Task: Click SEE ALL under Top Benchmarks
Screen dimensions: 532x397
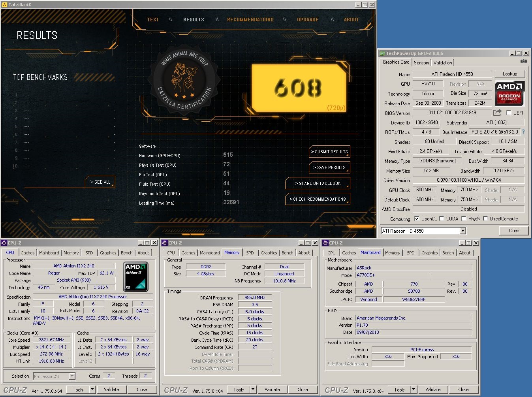Action: 100,182
